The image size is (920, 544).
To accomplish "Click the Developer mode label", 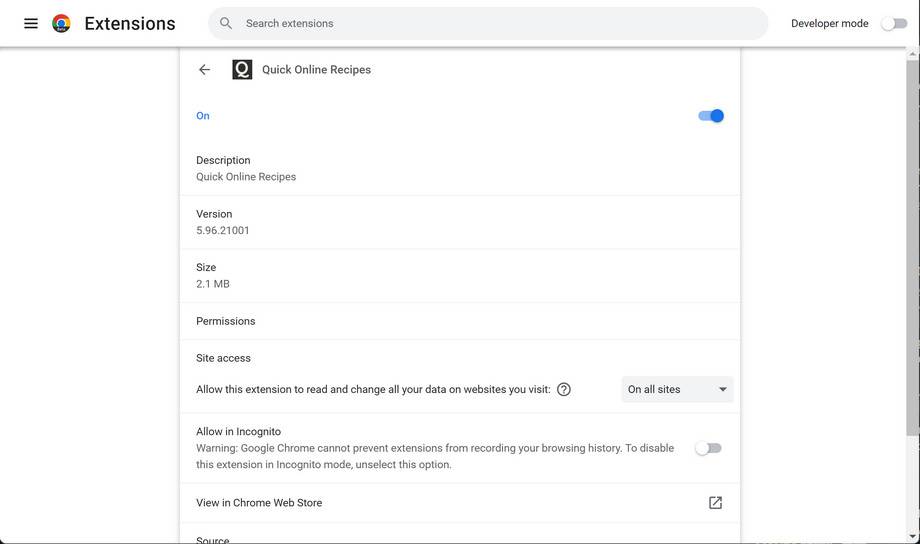I will point(829,23).
